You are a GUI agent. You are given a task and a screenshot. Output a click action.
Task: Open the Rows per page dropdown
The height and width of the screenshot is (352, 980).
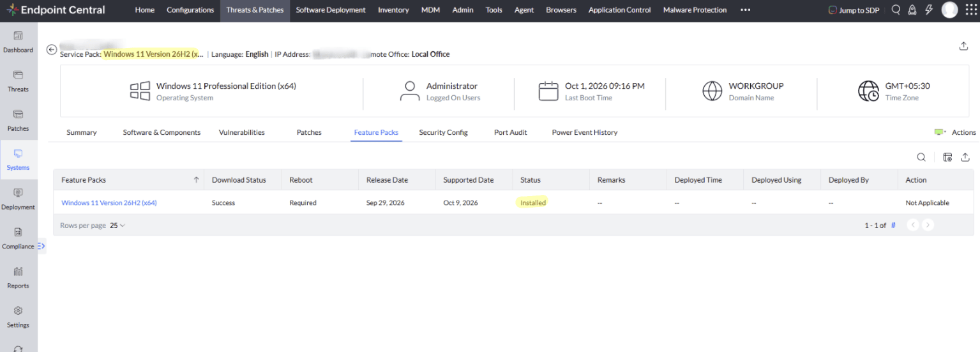click(117, 226)
